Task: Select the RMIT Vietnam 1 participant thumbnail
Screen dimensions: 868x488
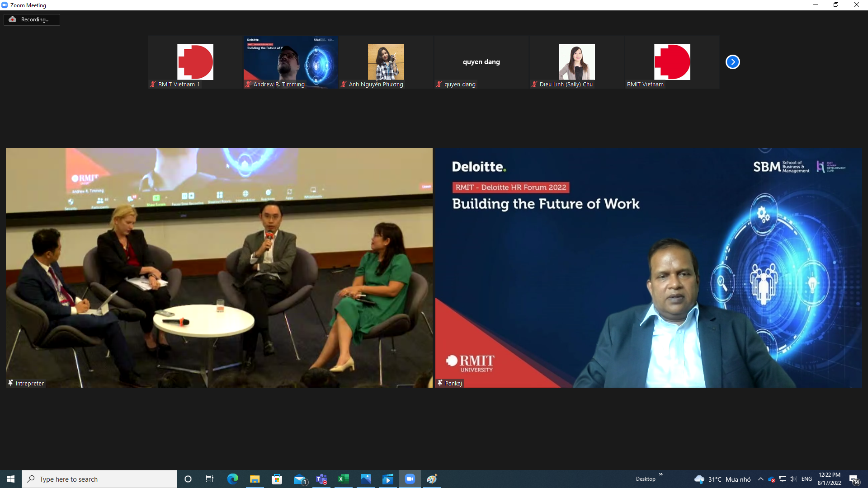Action: [195, 62]
